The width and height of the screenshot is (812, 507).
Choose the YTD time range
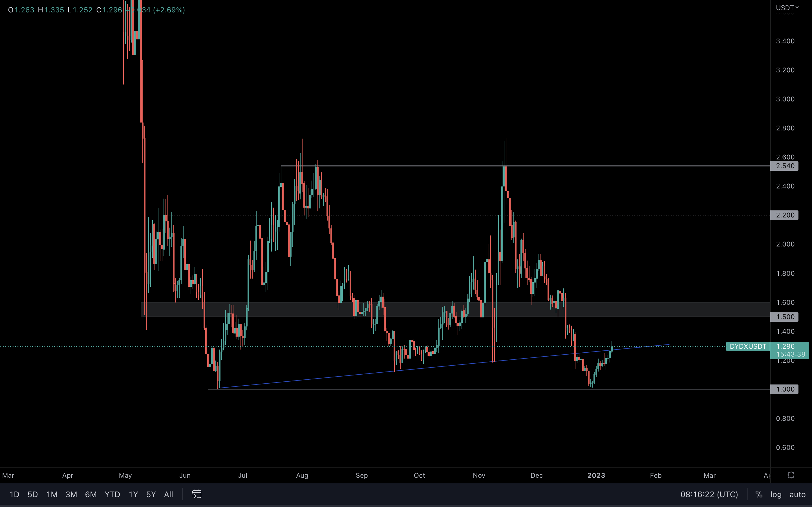click(112, 494)
